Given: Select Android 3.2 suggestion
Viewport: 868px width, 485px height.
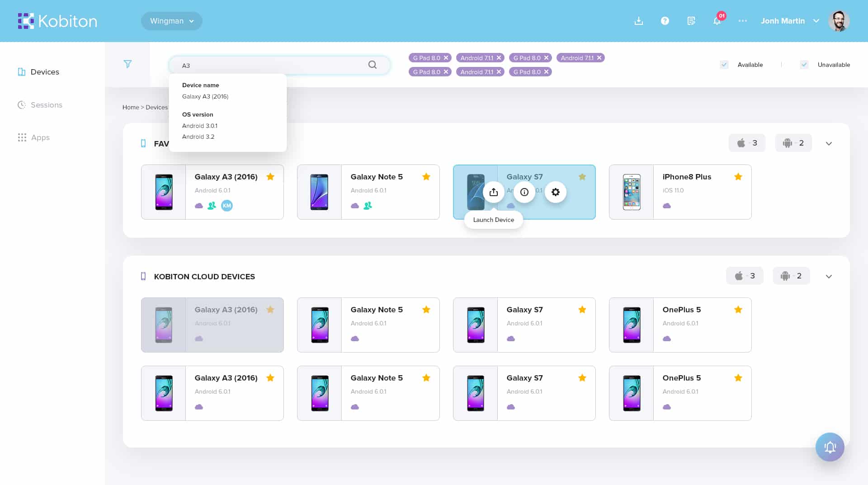Looking at the screenshot, I should (198, 137).
